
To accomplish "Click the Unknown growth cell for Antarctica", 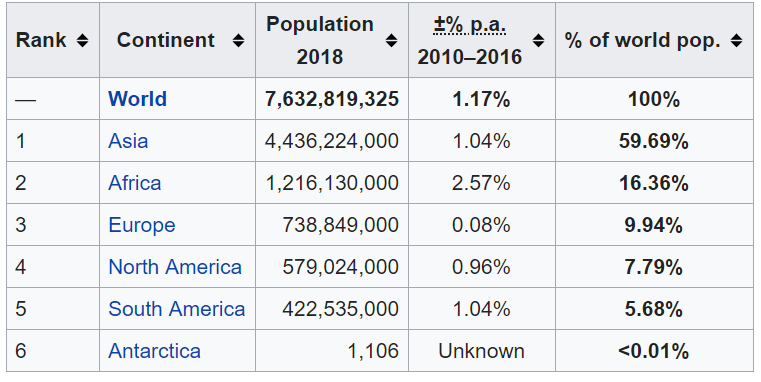I will pos(481,351).
